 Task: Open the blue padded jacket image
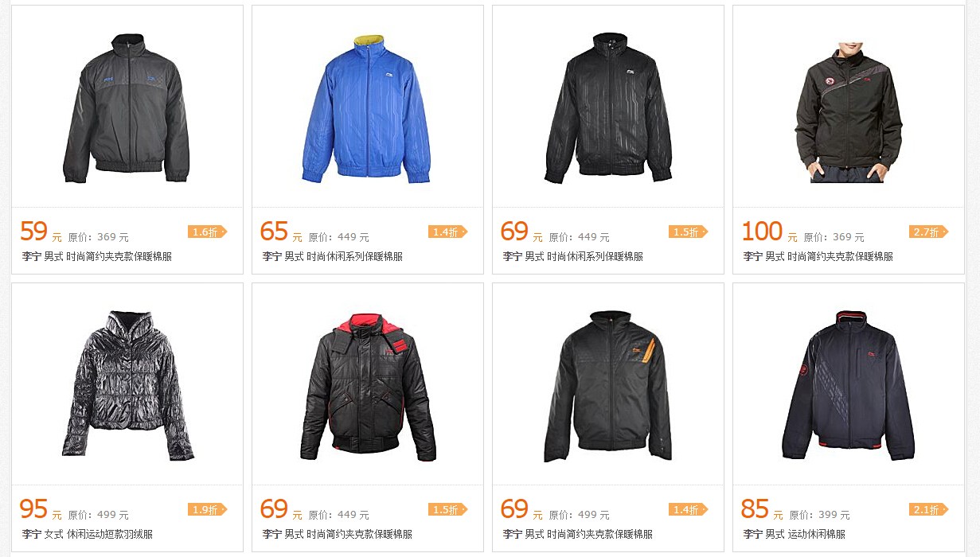(x=366, y=108)
